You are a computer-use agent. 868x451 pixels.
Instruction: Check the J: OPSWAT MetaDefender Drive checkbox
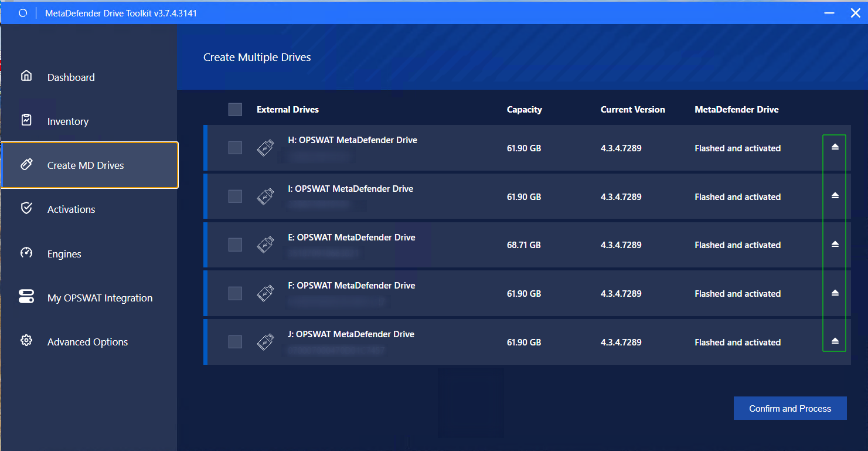235,342
